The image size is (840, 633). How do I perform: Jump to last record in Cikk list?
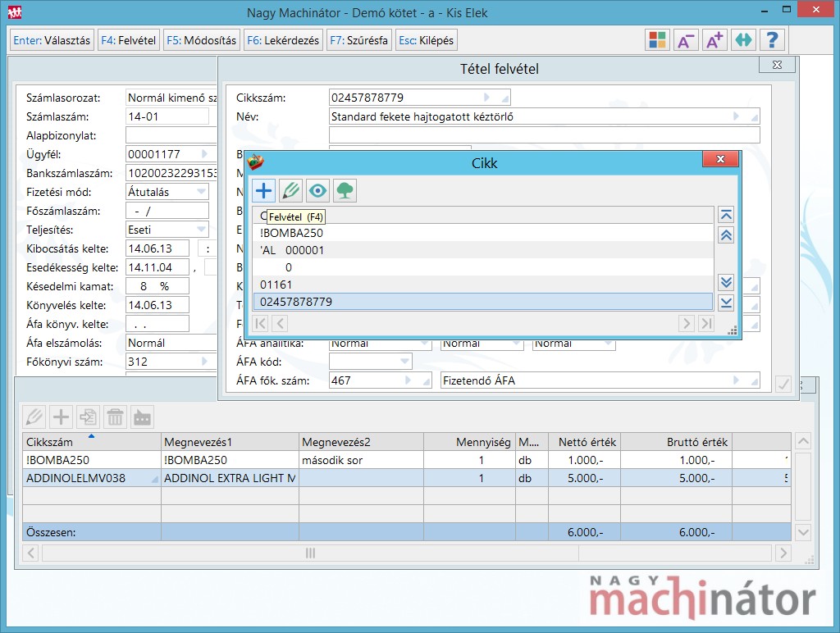click(725, 303)
